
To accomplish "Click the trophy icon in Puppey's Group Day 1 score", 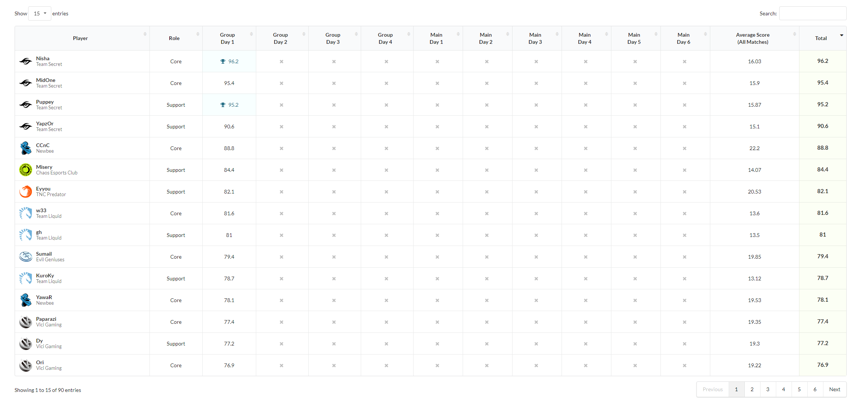I will [223, 105].
